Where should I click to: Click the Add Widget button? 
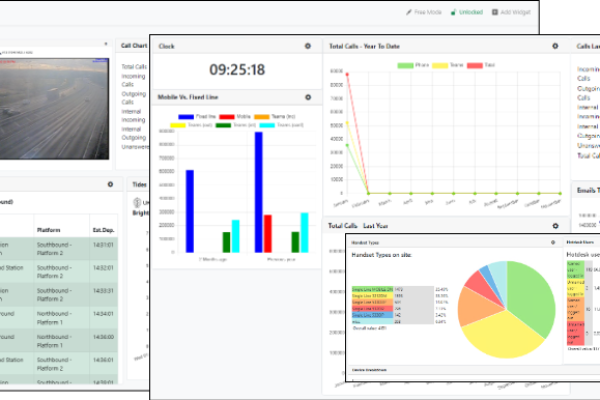(x=511, y=12)
